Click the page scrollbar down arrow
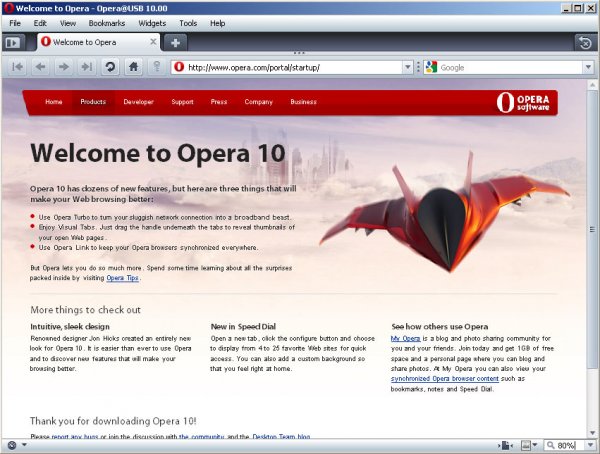Screen dimensions: 600x454 coord(592,433)
